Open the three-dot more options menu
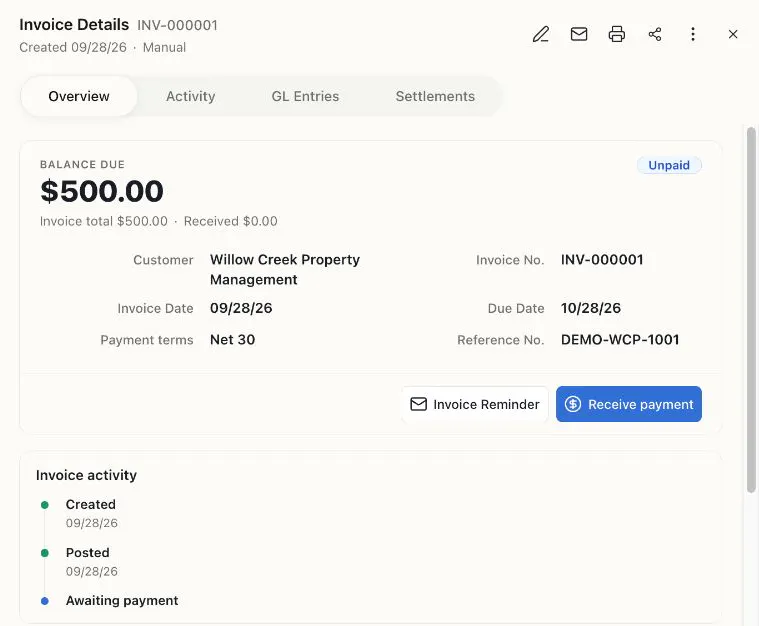Viewport: 759px width, 626px height. click(x=693, y=34)
